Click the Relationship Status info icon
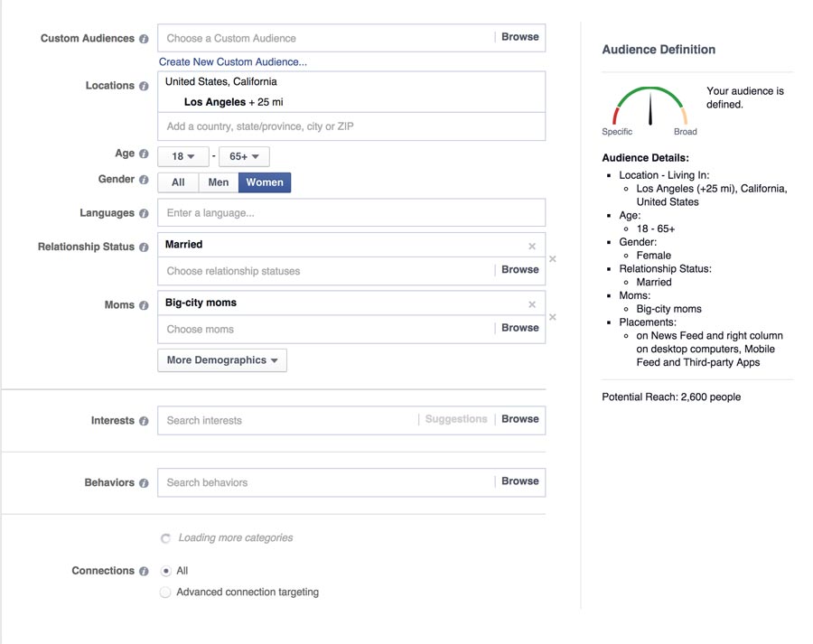 point(144,247)
